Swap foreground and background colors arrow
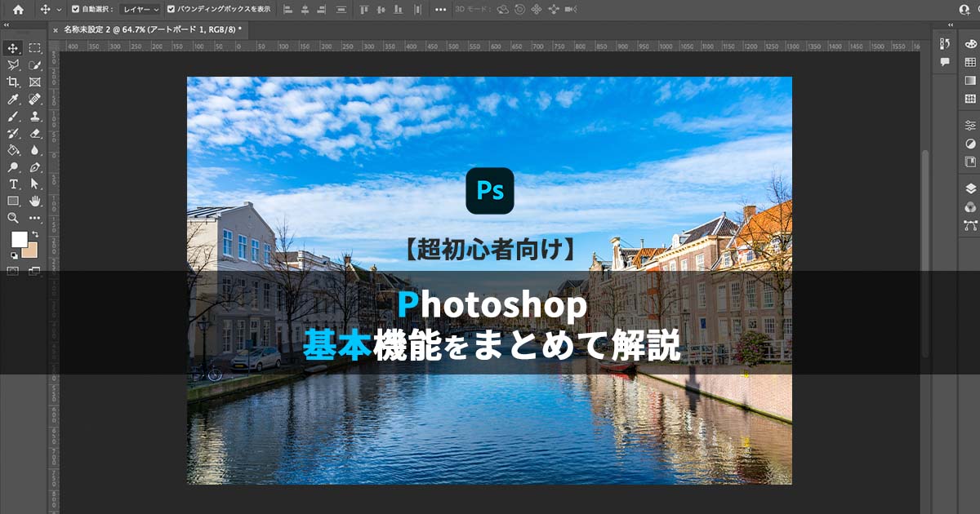 [35, 235]
